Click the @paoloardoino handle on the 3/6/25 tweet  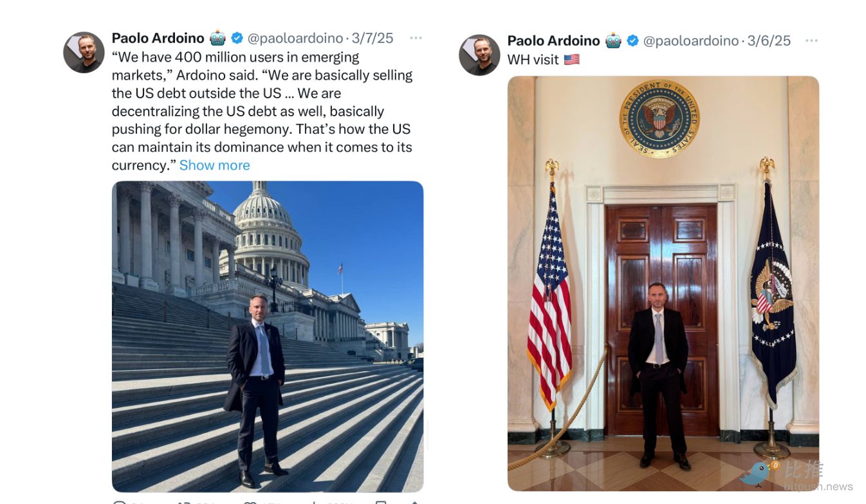[x=691, y=40]
